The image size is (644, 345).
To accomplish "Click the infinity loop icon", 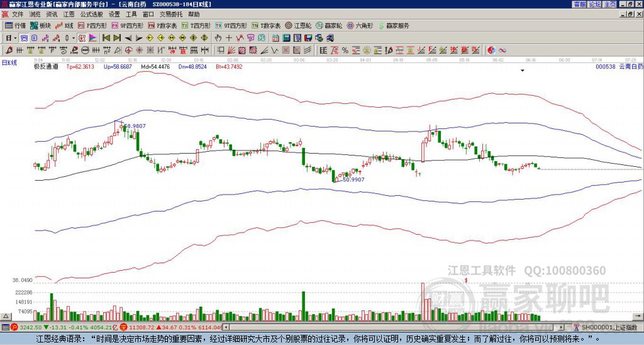I will click(502, 50).
